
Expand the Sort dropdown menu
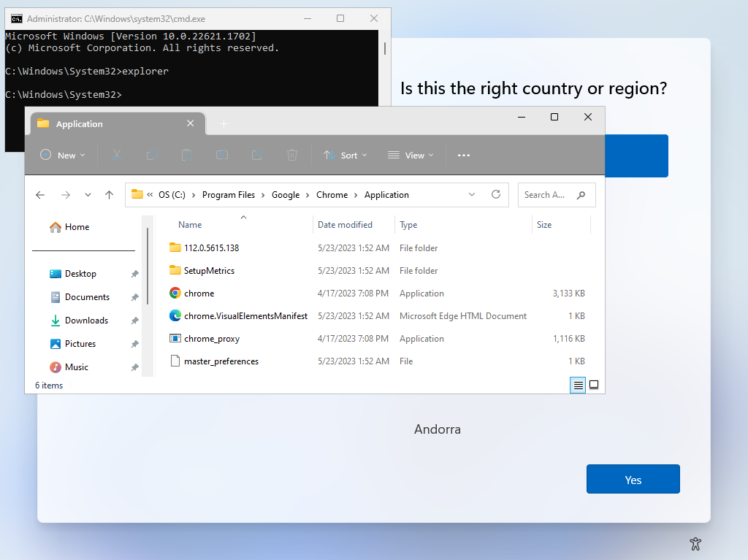(x=346, y=156)
